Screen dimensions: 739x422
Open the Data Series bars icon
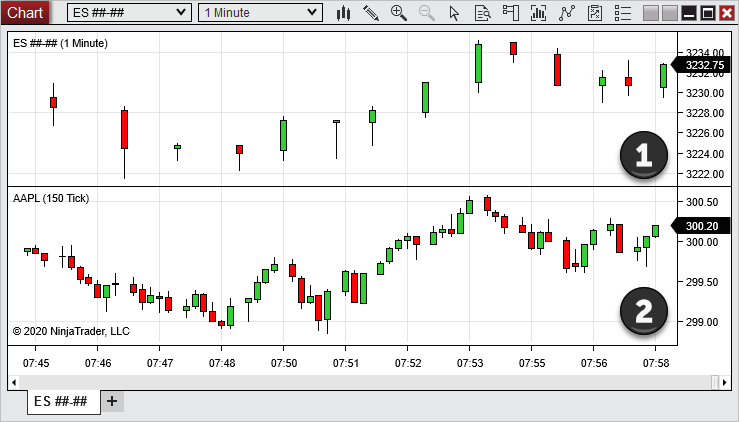coord(539,13)
